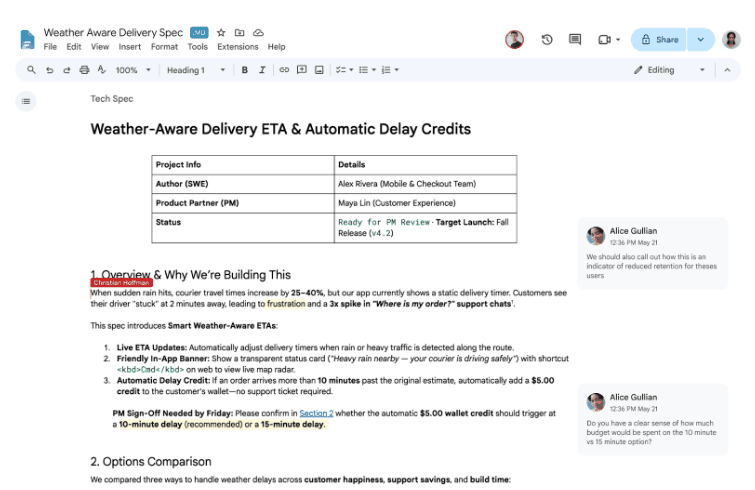
Task: Open Alice Gullian's comment about reduced retention
Action: click(652, 253)
